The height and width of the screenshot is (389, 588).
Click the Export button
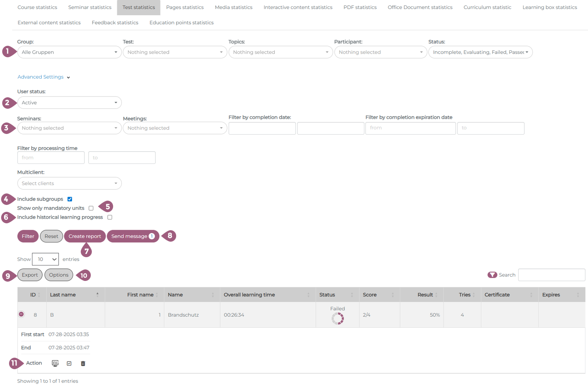click(30, 275)
